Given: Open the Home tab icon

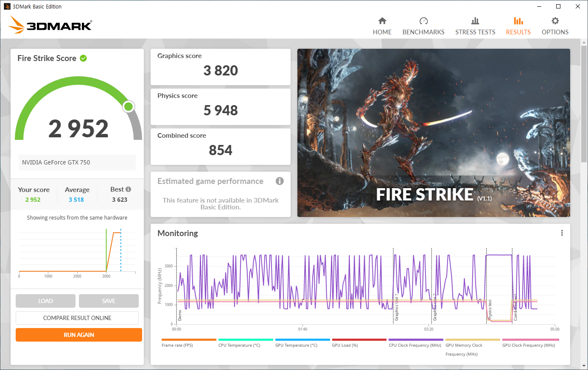Looking at the screenshot, I should pos(382,21).
